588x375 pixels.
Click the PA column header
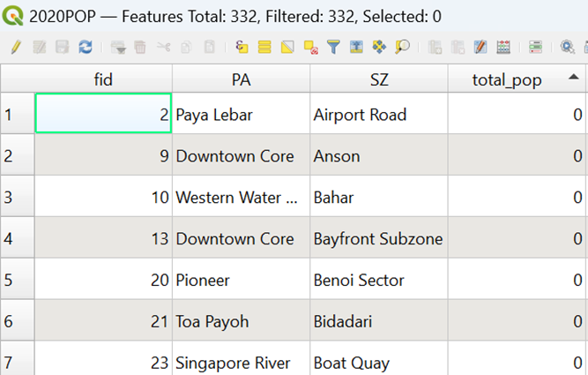tap(241, 80)
